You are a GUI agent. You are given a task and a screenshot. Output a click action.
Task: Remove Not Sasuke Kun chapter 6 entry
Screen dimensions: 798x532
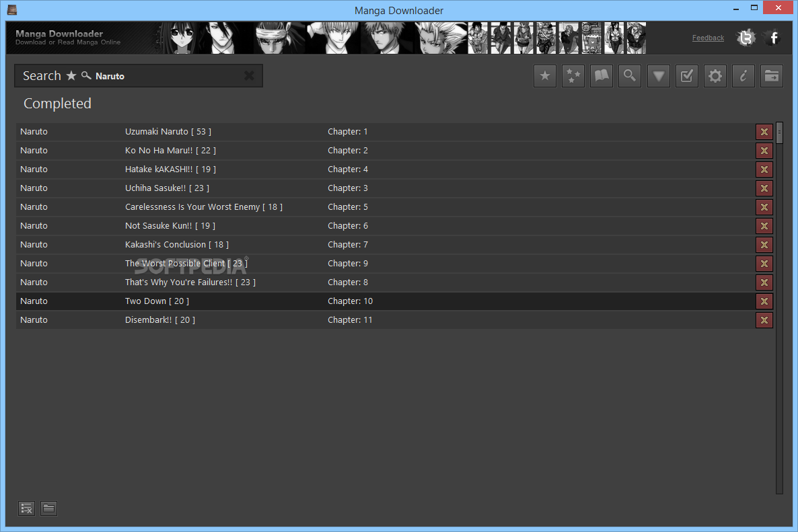click(x=764, y=226)
